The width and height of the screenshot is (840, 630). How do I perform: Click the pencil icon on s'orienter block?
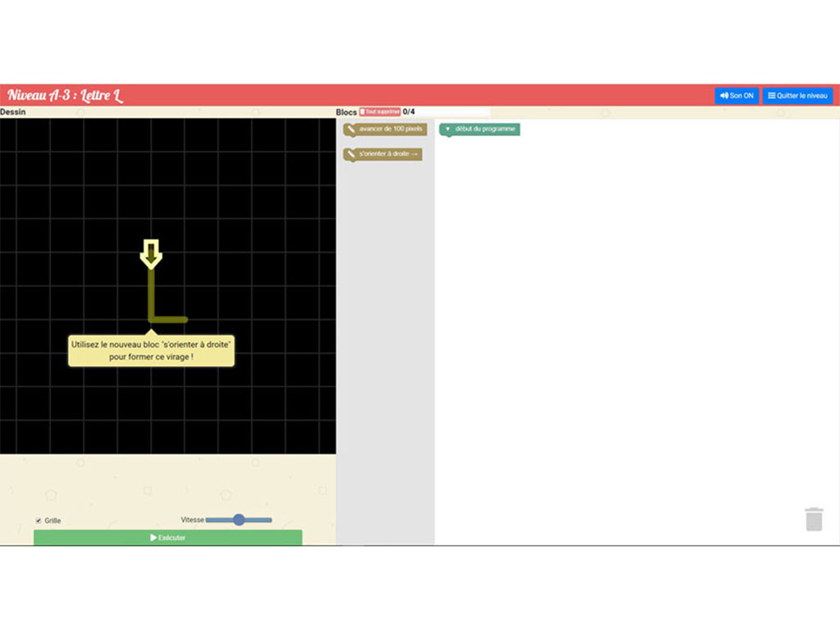350,154
